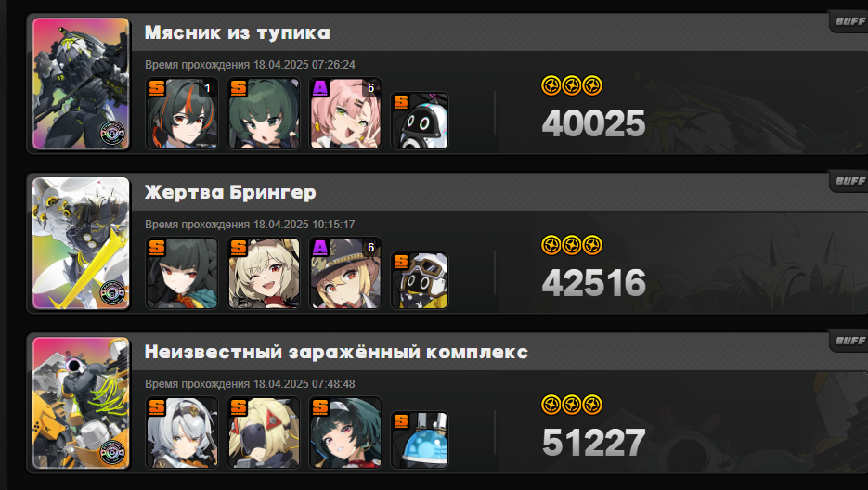Open the dark-haired agent in the second team
The width and height of the screenshot is (868, 490).
click(x=182, y=273)
